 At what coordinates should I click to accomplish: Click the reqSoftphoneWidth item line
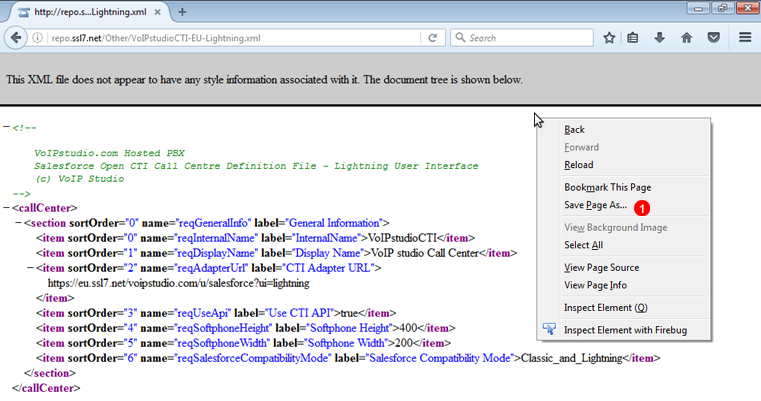[243, 343]
